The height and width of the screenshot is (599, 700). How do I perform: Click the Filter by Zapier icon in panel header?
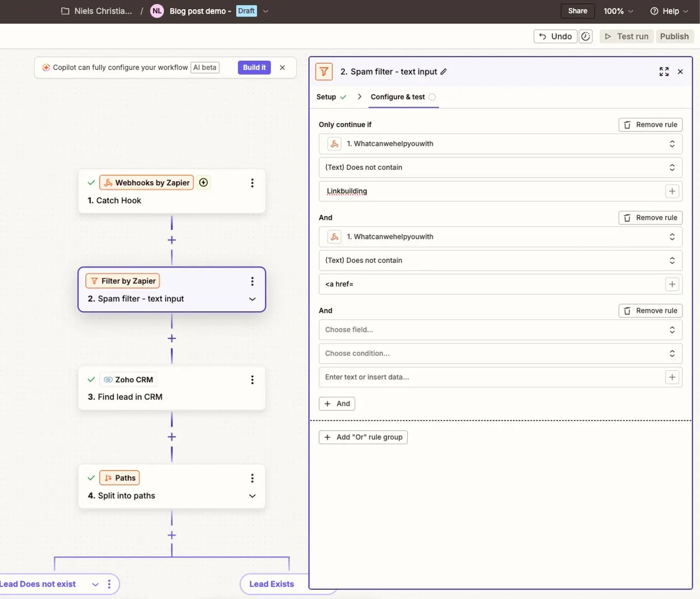click(x=324, y=72)
